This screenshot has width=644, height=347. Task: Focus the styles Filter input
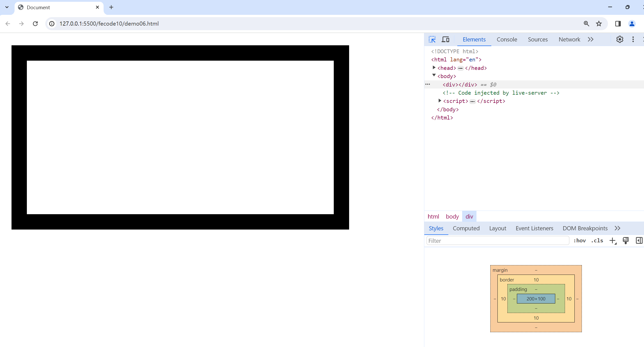coord(498,241)
